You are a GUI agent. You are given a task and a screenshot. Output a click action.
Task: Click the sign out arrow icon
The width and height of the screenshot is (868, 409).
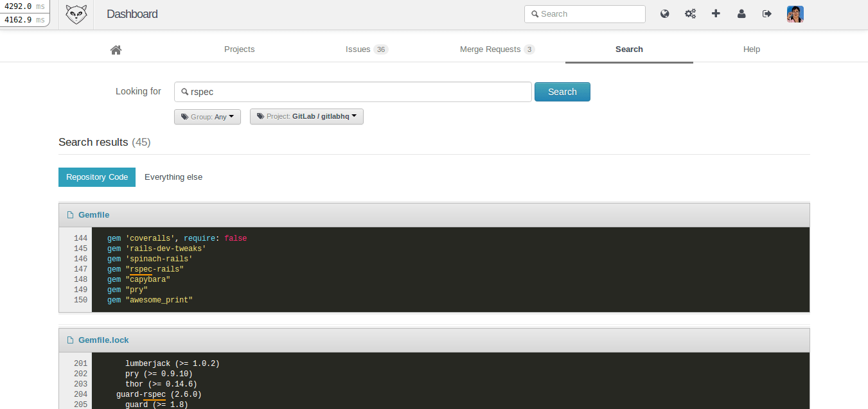[x=766, y=13]
